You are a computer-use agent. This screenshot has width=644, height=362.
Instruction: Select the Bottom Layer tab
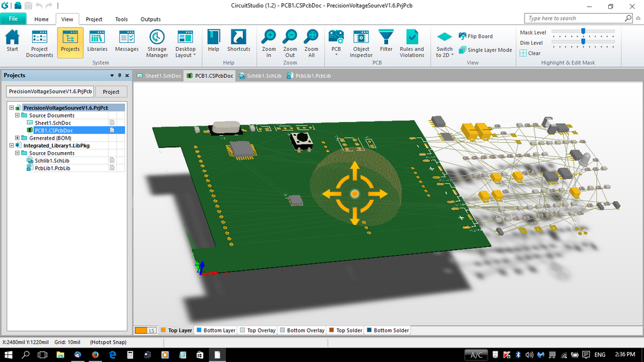216,331
